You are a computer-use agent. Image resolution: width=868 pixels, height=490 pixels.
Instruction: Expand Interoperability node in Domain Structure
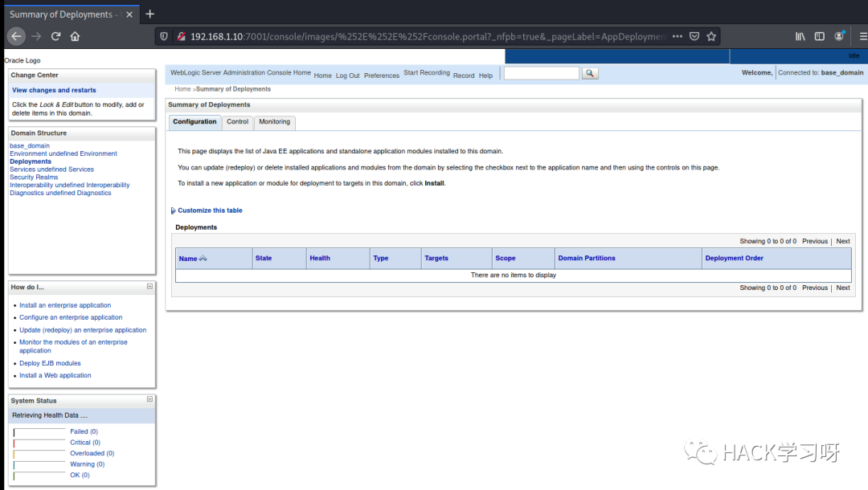[x=70, y=185]
